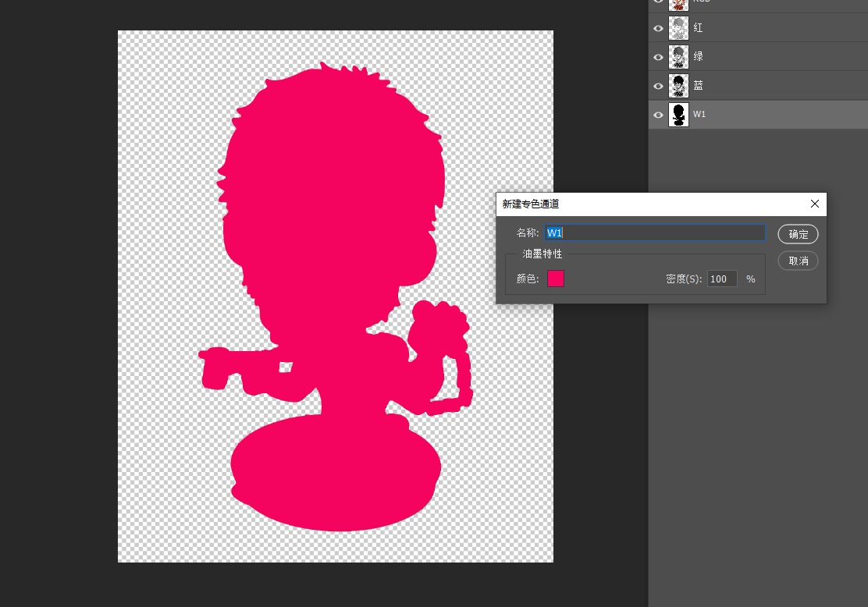Click the W1 channel silhouette thumbnail
This screenshot has width=868, height=607.
[x=678, y=115]
